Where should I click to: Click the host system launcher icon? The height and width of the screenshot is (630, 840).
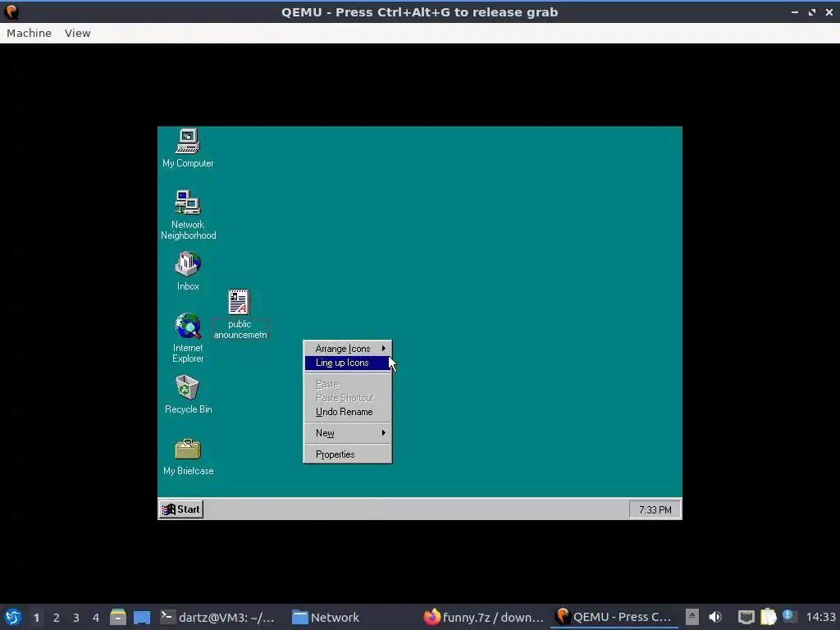tap(13, 617)
